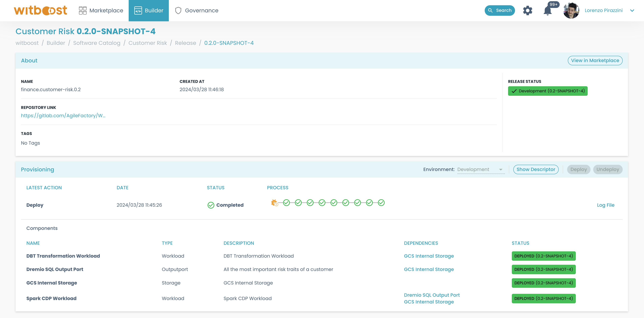Click the final step of the deployment progress bar
This screenshot has height=318, width=644.
(381, 203)
